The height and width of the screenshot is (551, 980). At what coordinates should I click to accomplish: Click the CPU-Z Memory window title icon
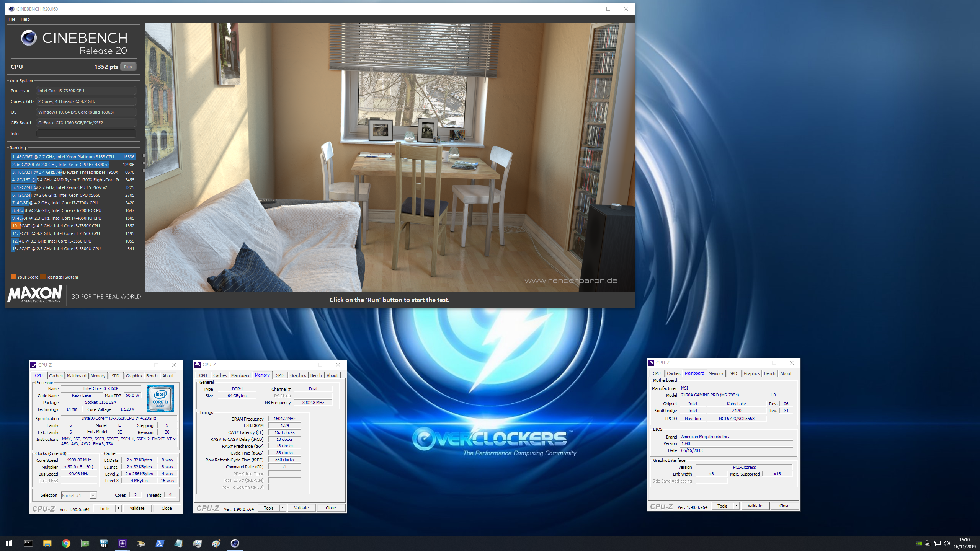[198, 365]
